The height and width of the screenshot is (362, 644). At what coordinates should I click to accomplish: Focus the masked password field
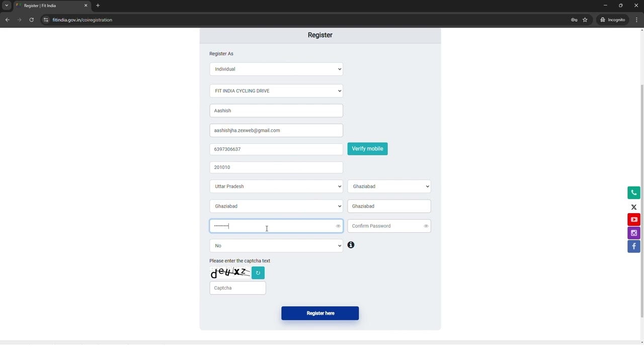pyautogui.click(x=276, y=226)
